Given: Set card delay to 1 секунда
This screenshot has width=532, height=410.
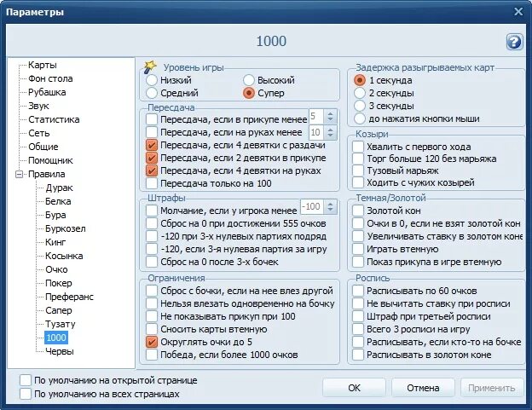Looking at the screenshot, I should point(360,80).
